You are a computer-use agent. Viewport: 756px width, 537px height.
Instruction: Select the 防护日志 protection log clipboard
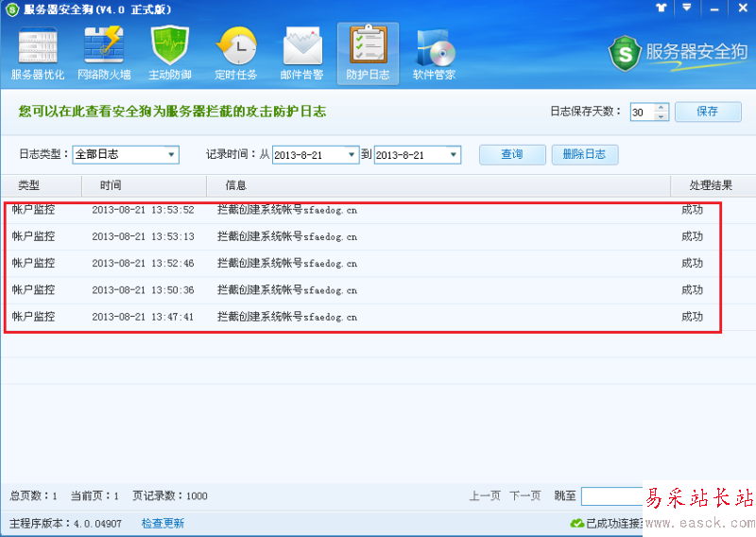point(368,53)
